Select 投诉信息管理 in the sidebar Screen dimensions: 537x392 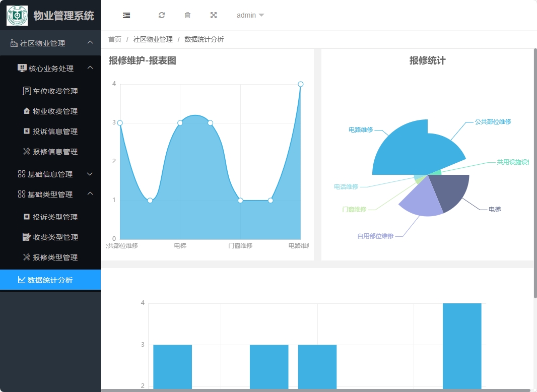[x=54, y=131]
